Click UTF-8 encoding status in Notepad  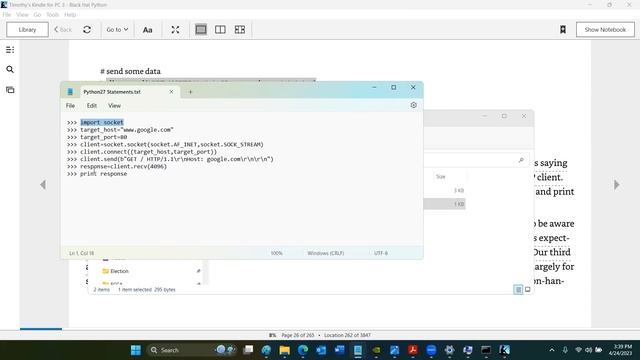click(381, 253)
